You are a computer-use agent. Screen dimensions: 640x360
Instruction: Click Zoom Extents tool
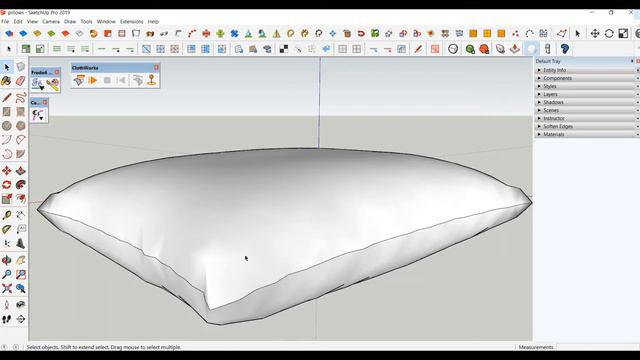coord(7,289)
